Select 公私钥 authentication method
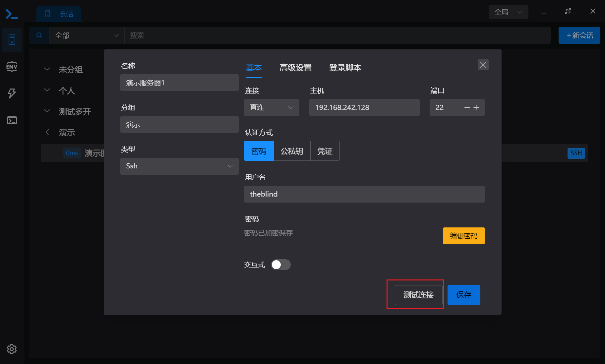The height and width of the screenshot is (364, 605). (x=292, y=151)
